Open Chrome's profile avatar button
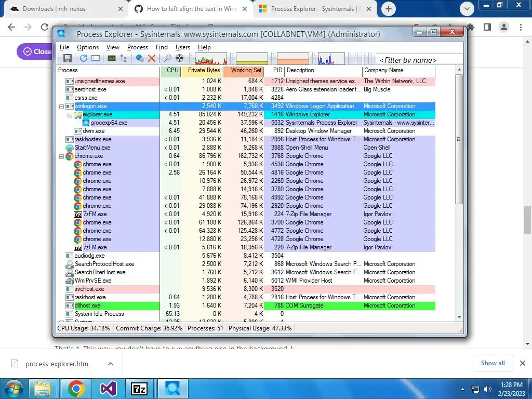Viewport: 532px width, 399px height. tap(504, 27)
